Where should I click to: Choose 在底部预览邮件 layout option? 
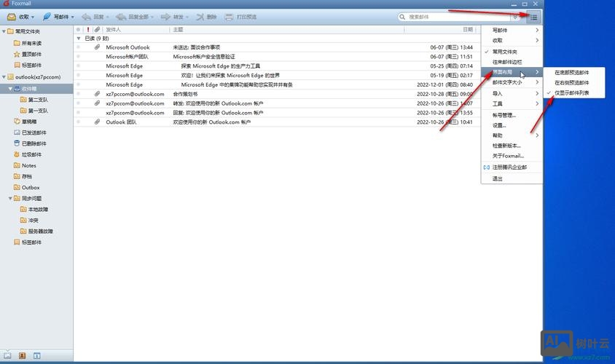tap(572, 73)
